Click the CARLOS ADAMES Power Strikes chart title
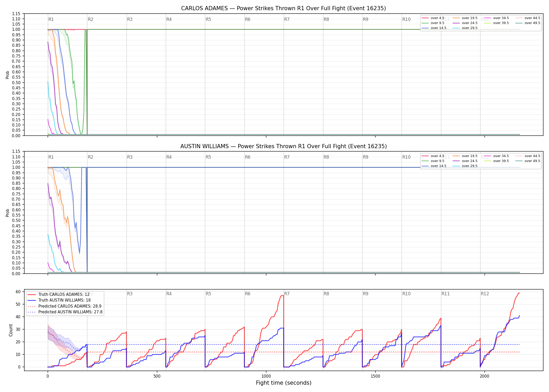The image size is (549, 392). (x=283, y=8)
